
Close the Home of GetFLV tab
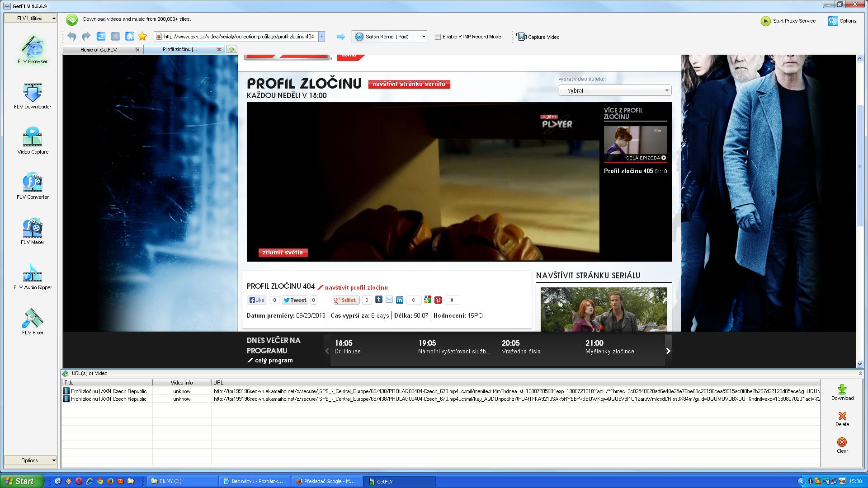click(x=138, y=50)
